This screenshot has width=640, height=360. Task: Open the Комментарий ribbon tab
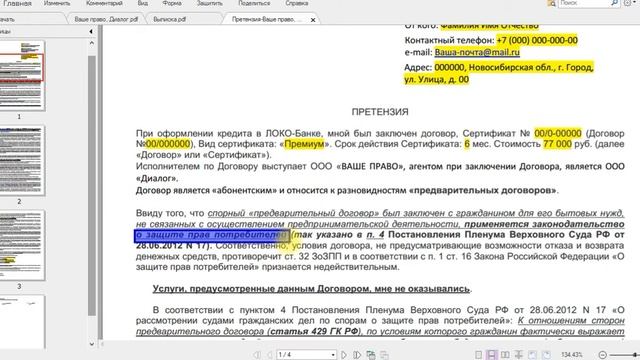tap(104, 3)
